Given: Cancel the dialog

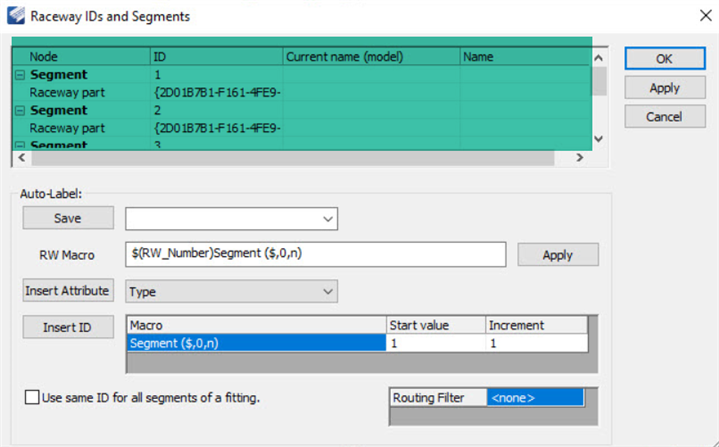Looking at the screenshot, I should (x=664, y=117).
